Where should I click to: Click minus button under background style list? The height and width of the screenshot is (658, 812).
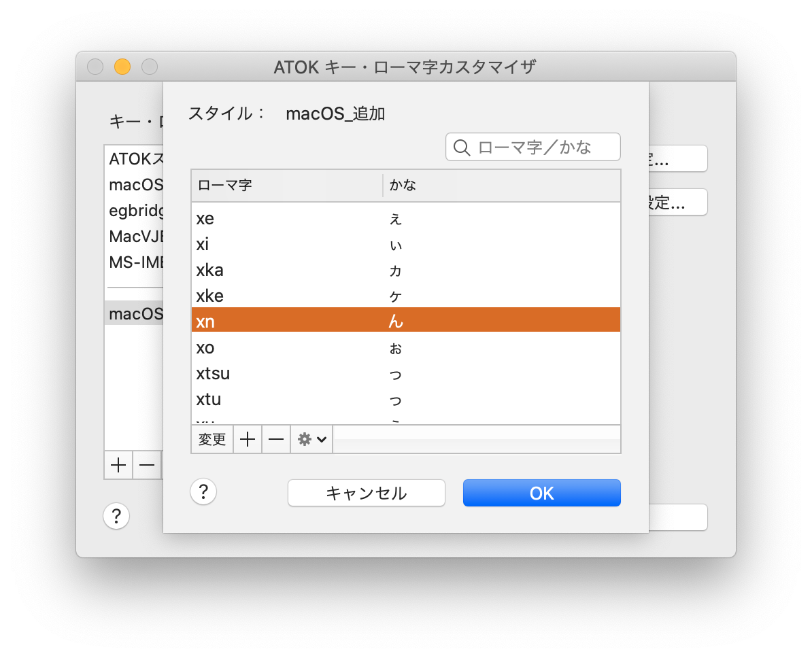click(x=147, y=466)
